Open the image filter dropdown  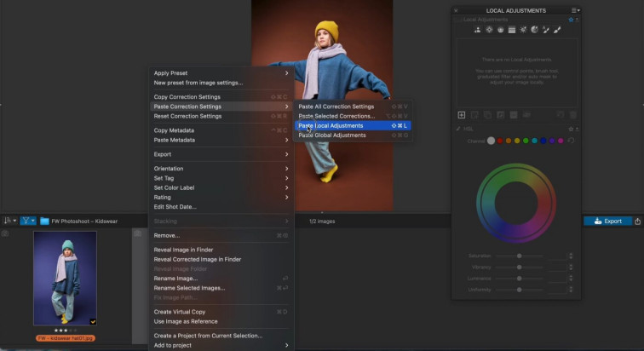28,221
